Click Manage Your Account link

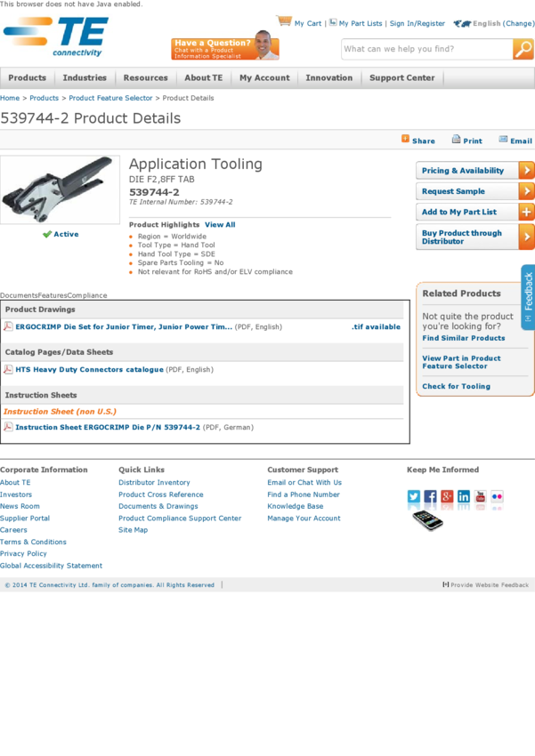click(x=304, y=518)
